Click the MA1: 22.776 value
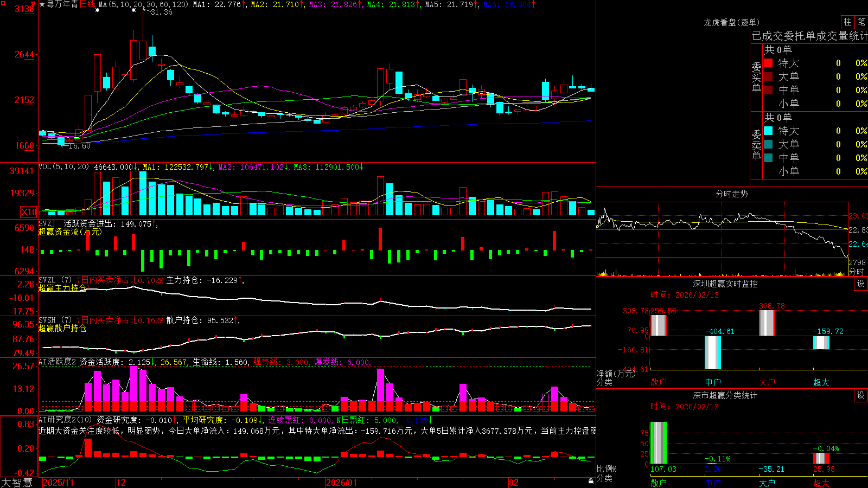Screen dimensions: 868x488 pos(217,4)
